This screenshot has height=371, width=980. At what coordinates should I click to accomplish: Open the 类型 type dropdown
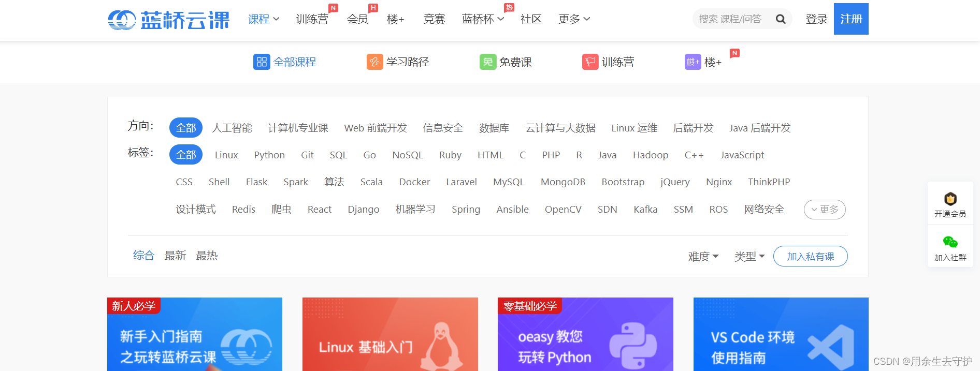[x=750, y=257]
